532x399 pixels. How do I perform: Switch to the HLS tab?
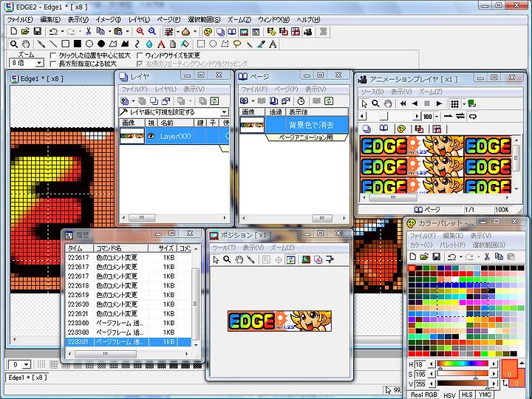pos(467,395)
